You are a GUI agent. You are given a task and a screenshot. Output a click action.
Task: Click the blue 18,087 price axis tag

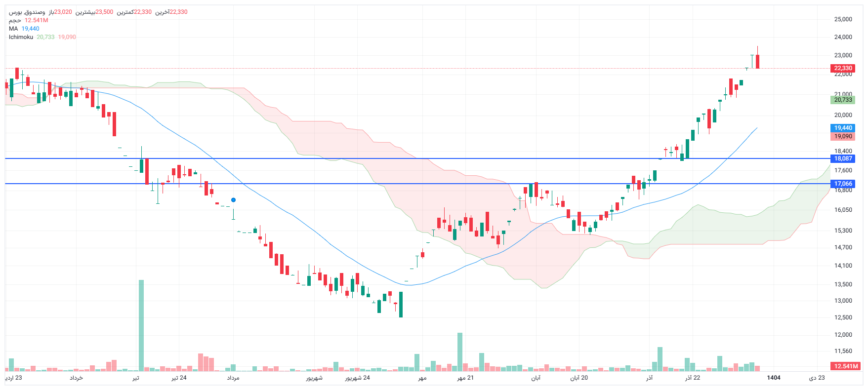click(x=843, y=158)
